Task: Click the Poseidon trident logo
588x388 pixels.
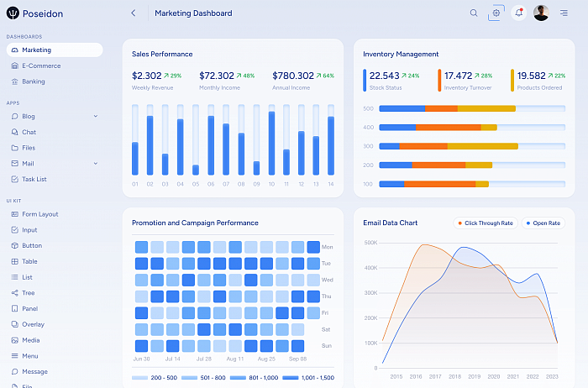Action: coord(13,13)
